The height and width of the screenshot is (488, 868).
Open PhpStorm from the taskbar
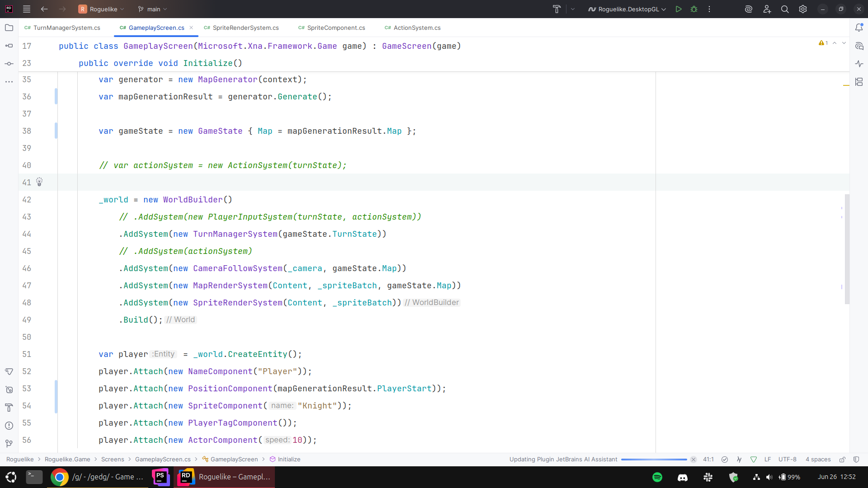160,477
